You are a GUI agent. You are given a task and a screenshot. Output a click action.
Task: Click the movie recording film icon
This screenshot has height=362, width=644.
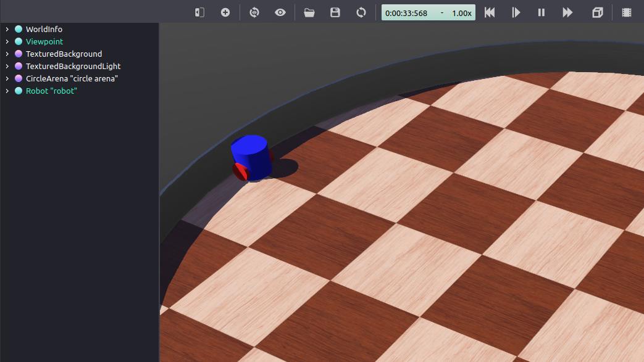pyautogui.click(x=627, y=12)
